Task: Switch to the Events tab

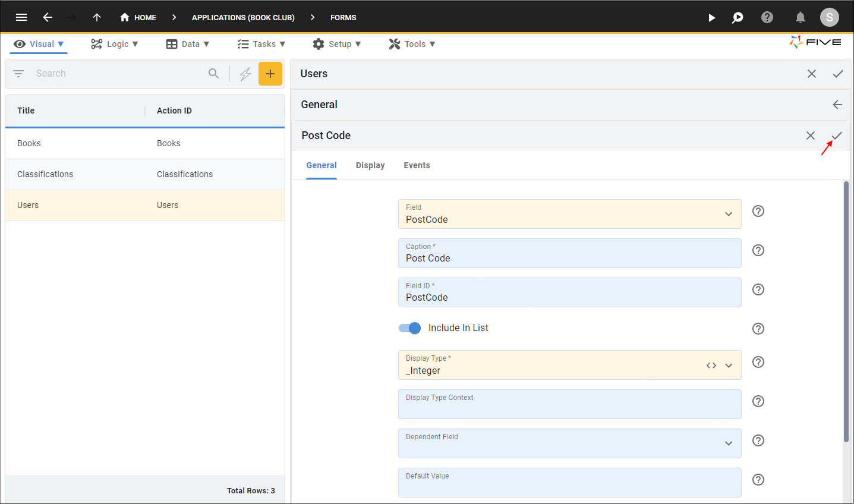Action: click(417, 165)
